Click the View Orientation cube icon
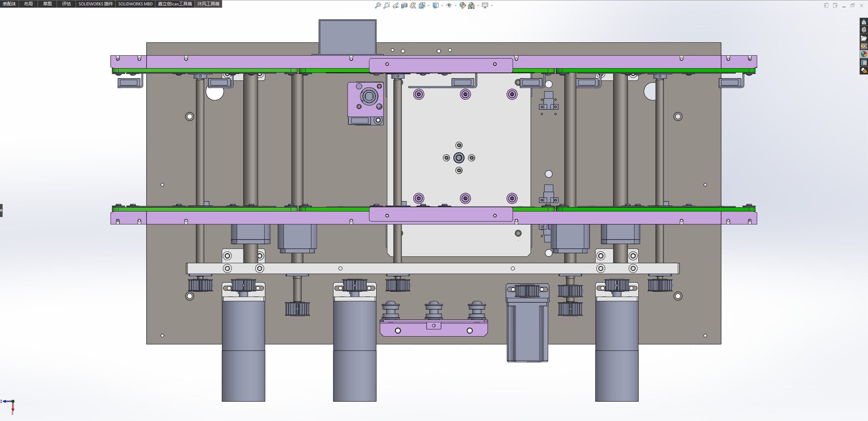The width and height of the screenshot is (868, 421). 422,5
